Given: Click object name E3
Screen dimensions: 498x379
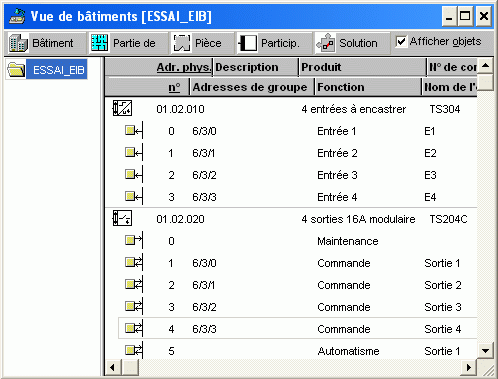Looking at the screenshot, I should 430,175.
